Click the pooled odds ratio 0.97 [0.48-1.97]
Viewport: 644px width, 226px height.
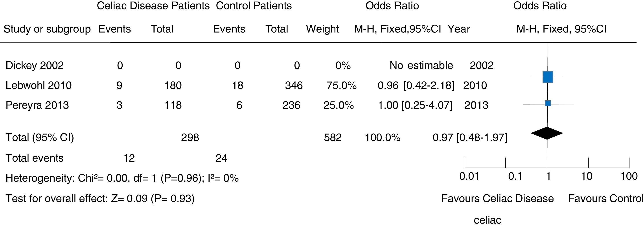click(470, 137)
